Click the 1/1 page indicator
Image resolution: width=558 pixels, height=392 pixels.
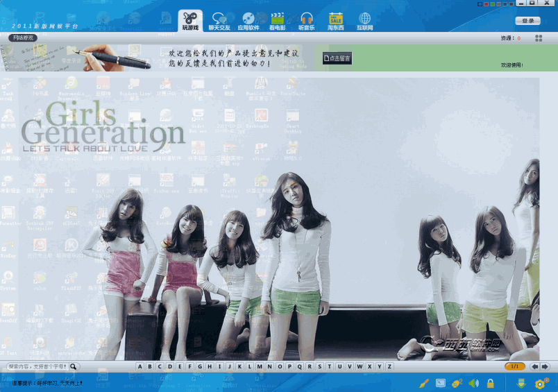pos(514,366)
